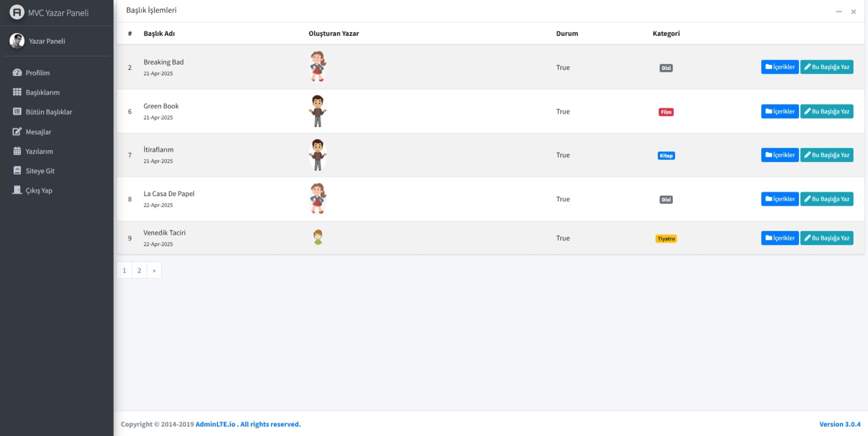Open İçerikler for Breaking Bad
Screen dimensions: 868x436
780,67
